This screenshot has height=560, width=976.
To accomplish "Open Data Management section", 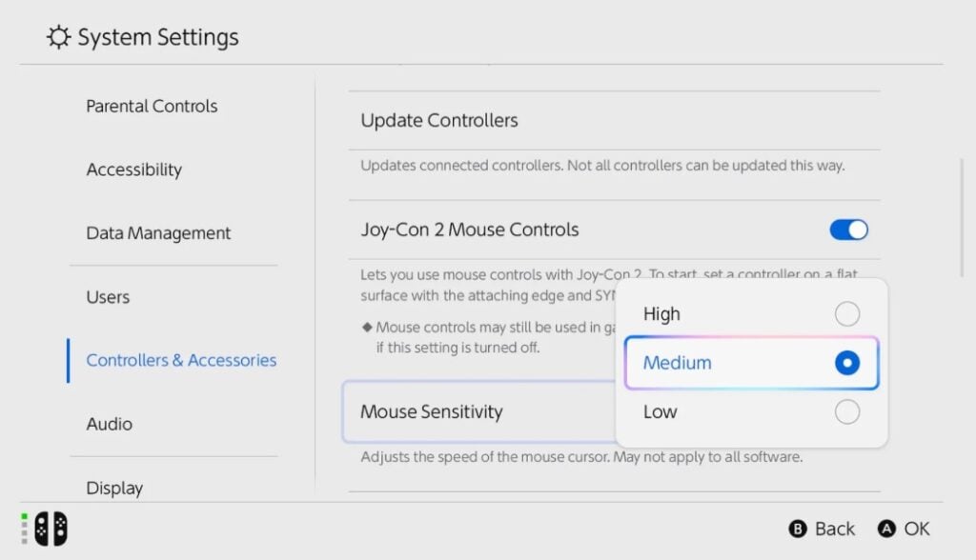I will pos(158,233).
